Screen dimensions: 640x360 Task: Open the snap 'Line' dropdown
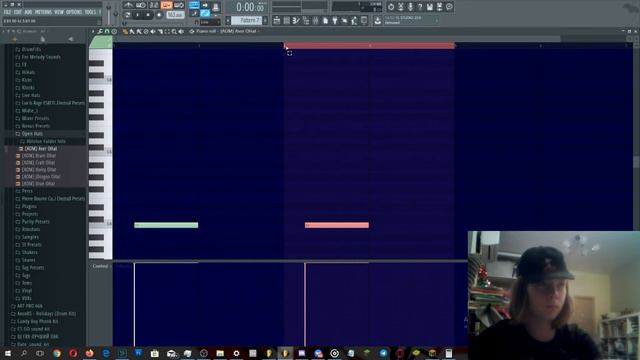[x=209, y=22]
